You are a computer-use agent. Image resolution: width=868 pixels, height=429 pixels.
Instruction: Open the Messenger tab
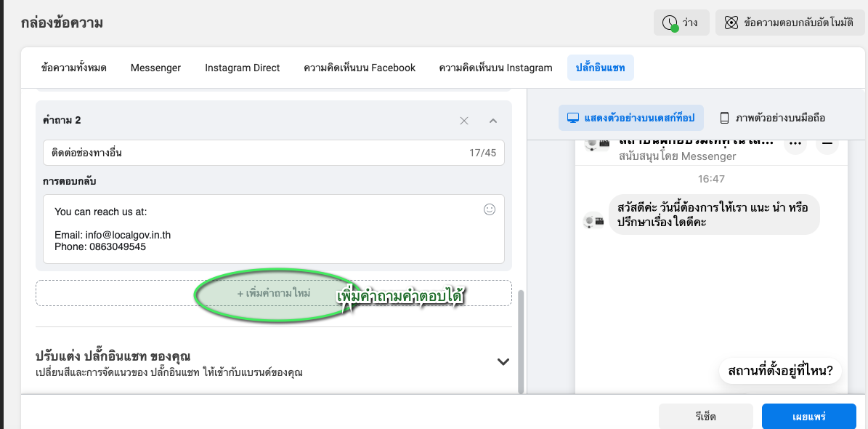[155, 68]
